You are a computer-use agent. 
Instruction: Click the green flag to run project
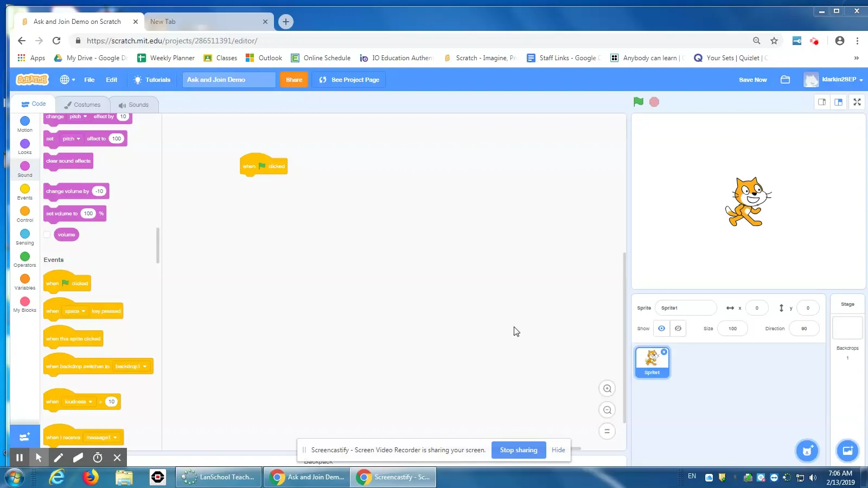[x=639, y=102]
